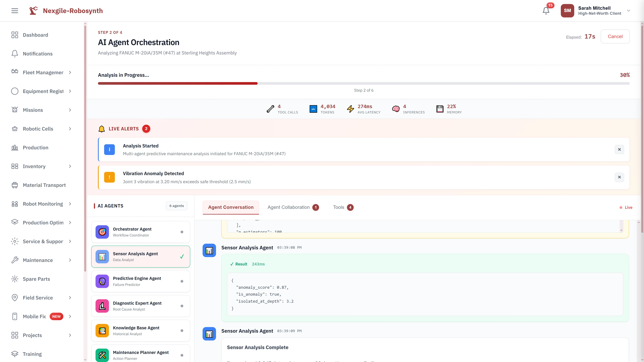Dismiss the Analysis Started alert
This screenshot has height=362, width=644.
tap(619, 149)
